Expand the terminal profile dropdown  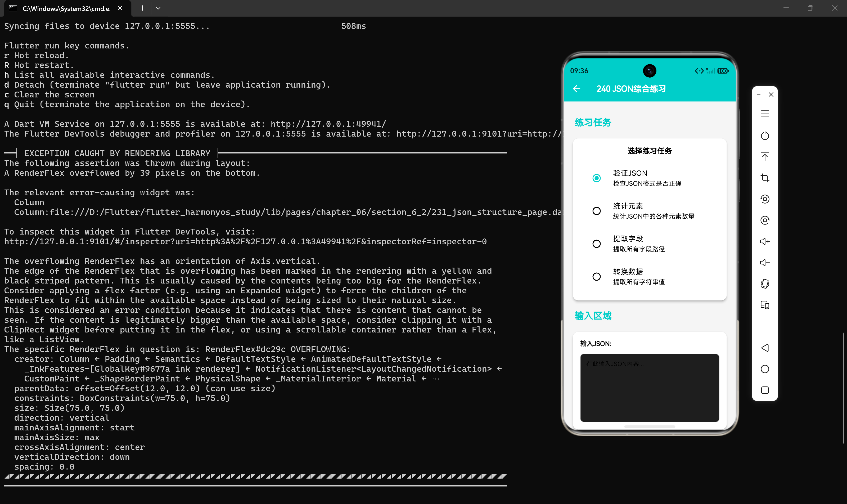pyautogui.click(x=158, y=8)
